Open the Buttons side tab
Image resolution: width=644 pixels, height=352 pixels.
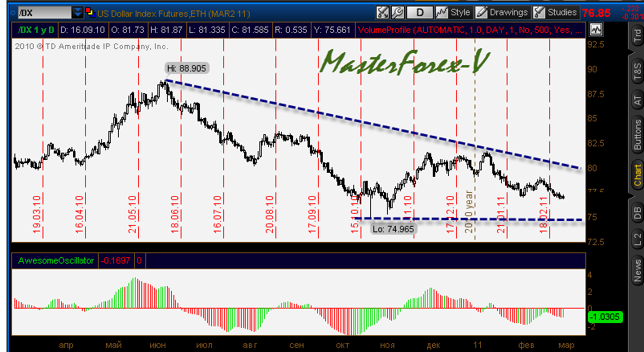click(637, 135)
